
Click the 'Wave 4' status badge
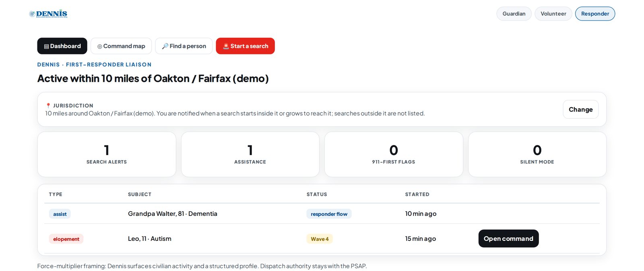pos(320,239)
